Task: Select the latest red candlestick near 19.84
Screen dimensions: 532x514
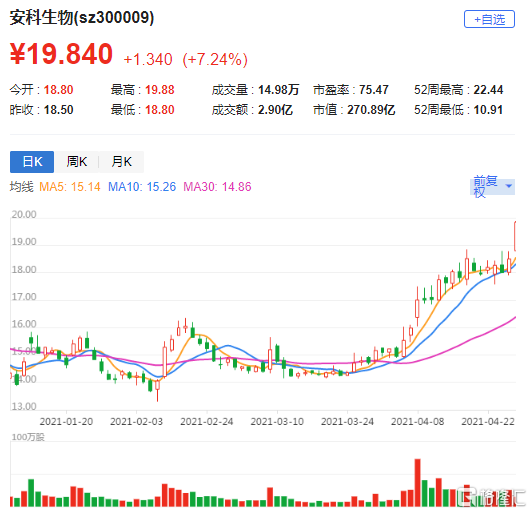Action: (515, 236)
